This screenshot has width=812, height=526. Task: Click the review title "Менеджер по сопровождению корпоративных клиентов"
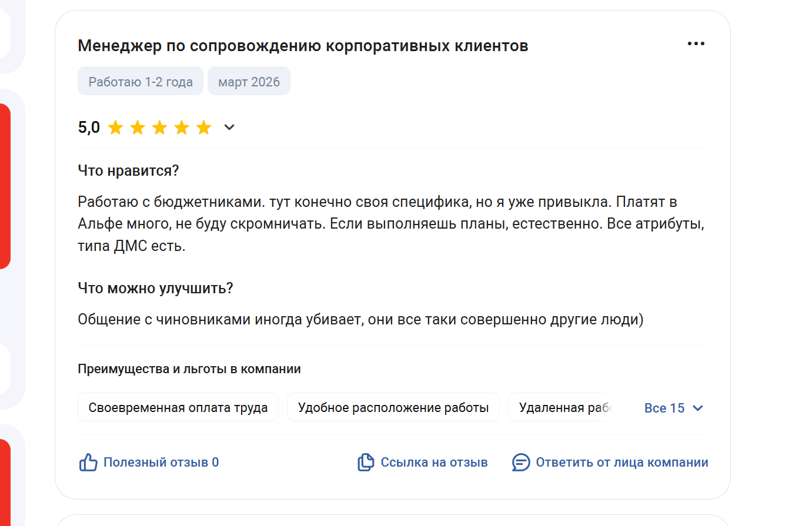303,46
